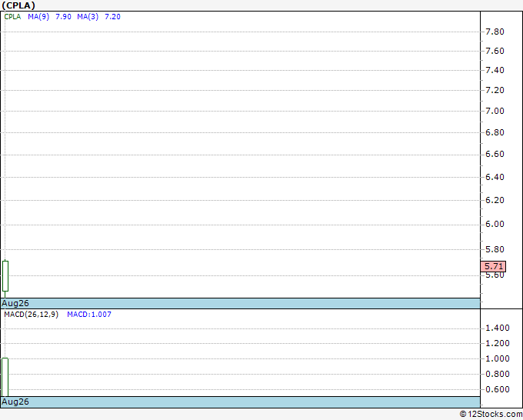The image size is (523, 420).
Task: Click the 1.000 MACD axis label
Action: pos(498,359)
